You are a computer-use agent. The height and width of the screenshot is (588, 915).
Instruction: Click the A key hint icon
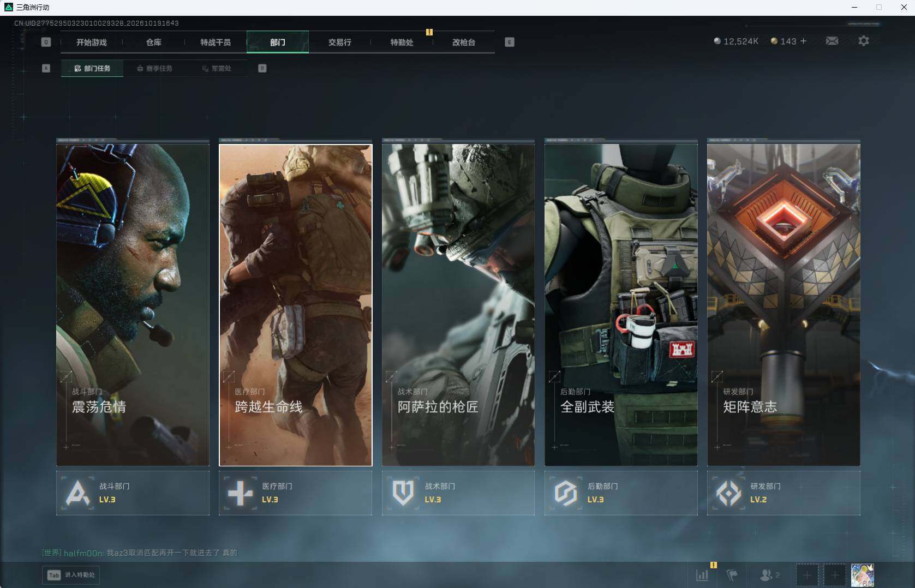pyautogui.click(x=46, y=68)
